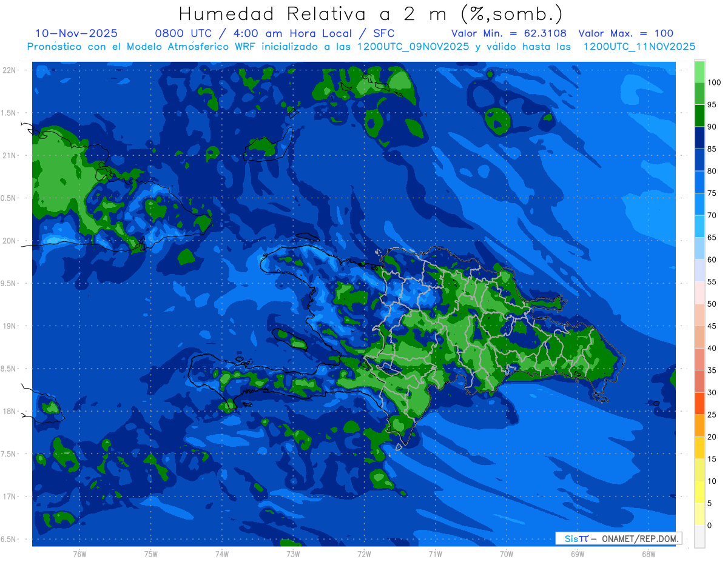Pick the pale pink swatch between 50 and 55
728x562 pixels.
tap(699, 293)
